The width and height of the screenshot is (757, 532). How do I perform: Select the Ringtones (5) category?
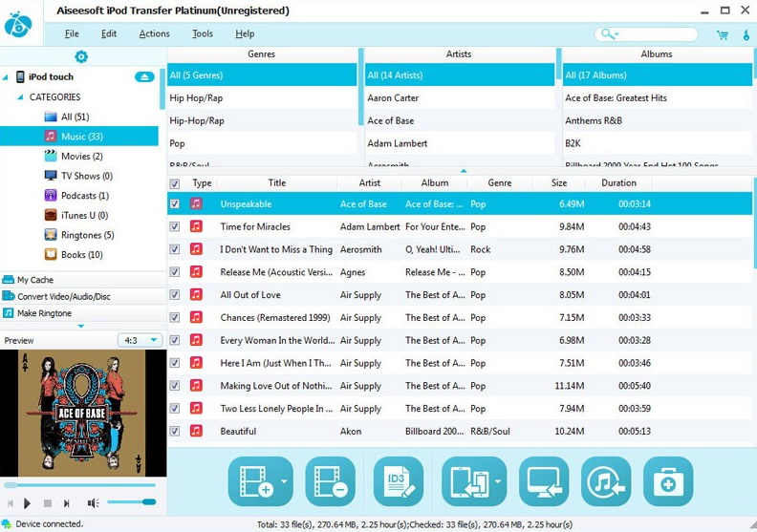tap(79, 235)
